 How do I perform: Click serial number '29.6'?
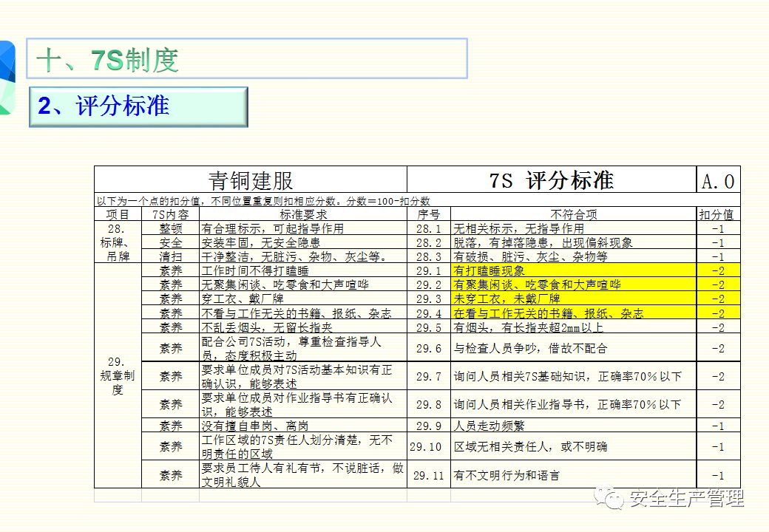pos(429,348)
